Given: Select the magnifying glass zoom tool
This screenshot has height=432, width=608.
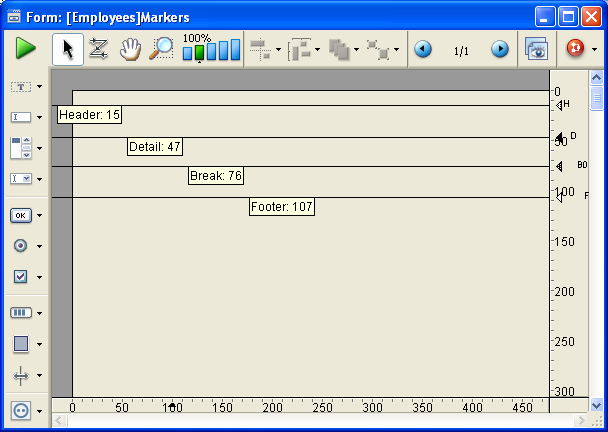Looking at the screenshot, I should (161, 49).
